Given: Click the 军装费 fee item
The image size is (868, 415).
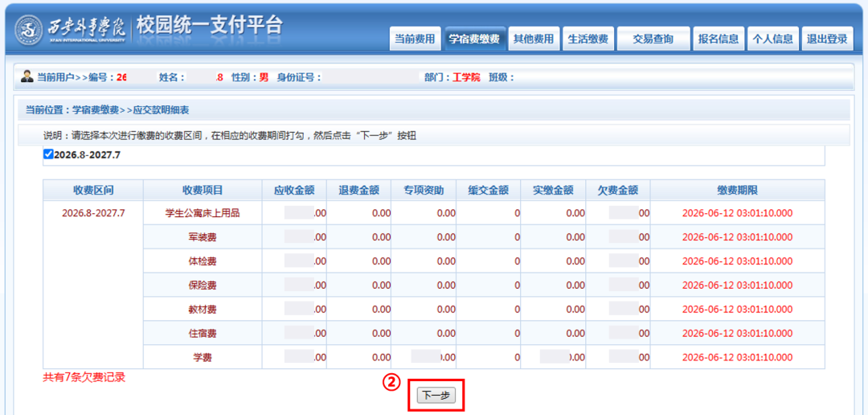Looking at the screenshot, I should pos(203,237).
